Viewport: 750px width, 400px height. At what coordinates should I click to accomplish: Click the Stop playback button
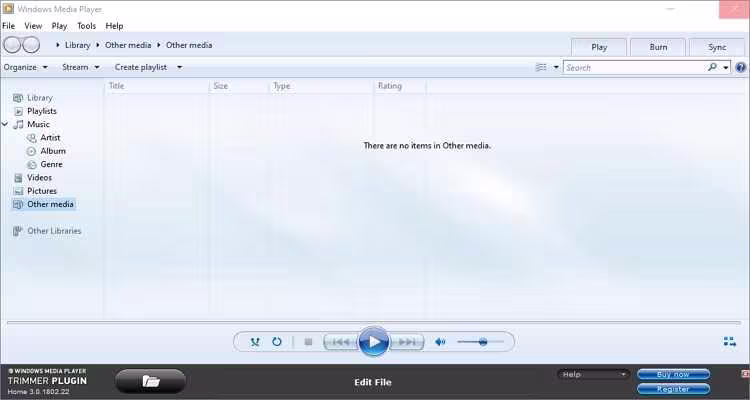[x=309, y=342]
